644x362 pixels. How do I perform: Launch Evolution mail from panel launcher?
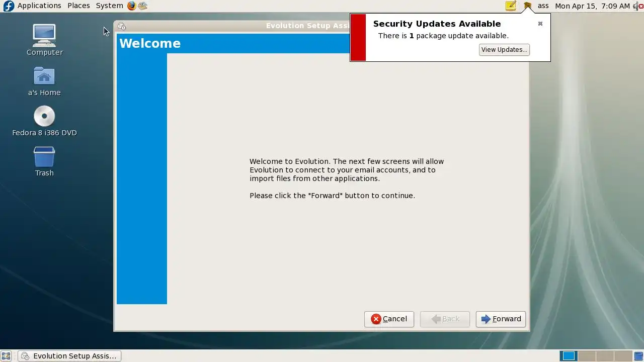click(x=143, y=6)
